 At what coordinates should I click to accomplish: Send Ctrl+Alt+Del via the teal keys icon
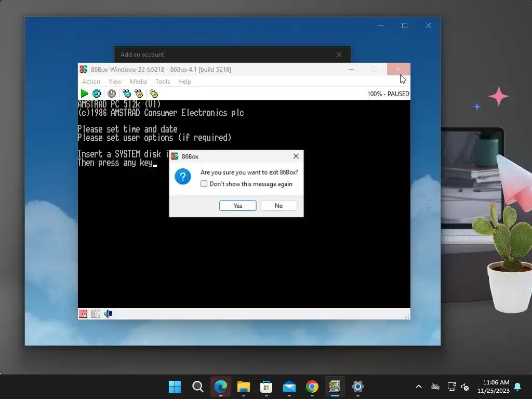pos(127,94)
